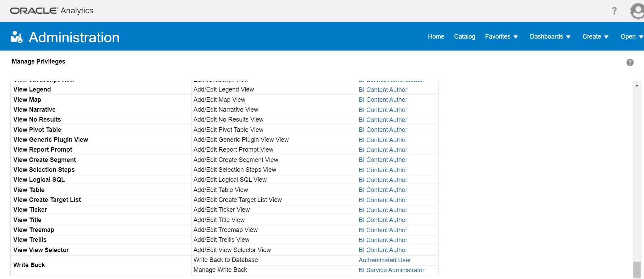Select the 'View Narrative' row label
Image resolution: width=644 pixels, height=279 pixels.
(35, 110)
